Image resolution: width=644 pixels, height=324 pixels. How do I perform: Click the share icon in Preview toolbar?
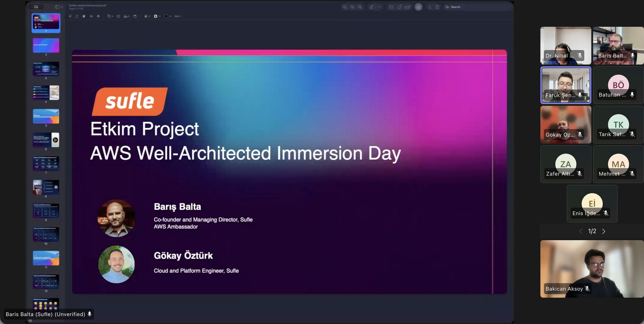437,7
